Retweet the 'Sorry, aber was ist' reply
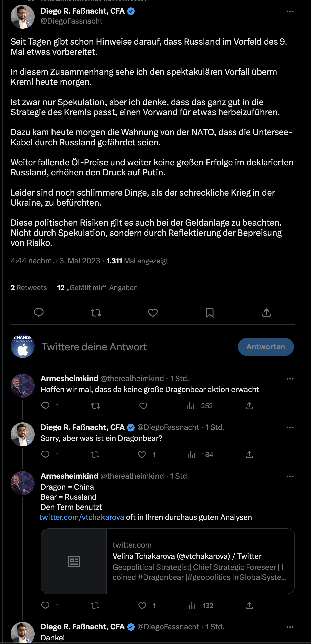Viewport: 311px width, 644px height. coord(95,455)
